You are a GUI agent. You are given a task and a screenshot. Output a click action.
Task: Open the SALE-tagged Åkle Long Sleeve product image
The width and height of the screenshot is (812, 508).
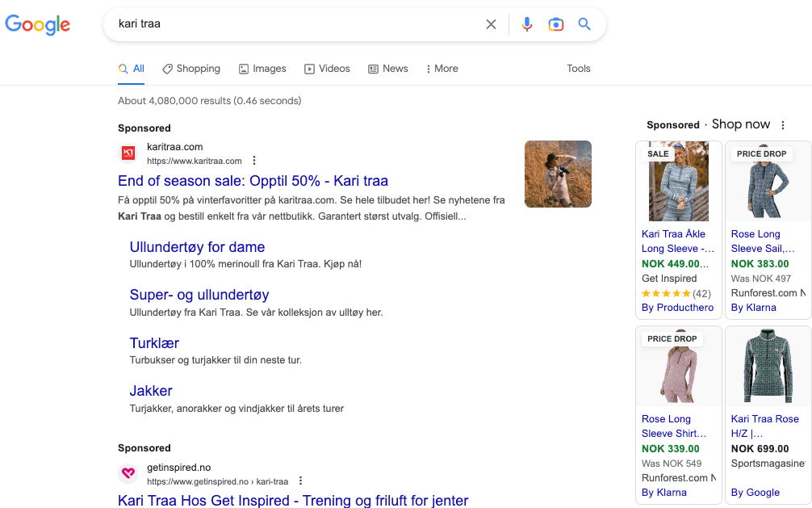678,182
